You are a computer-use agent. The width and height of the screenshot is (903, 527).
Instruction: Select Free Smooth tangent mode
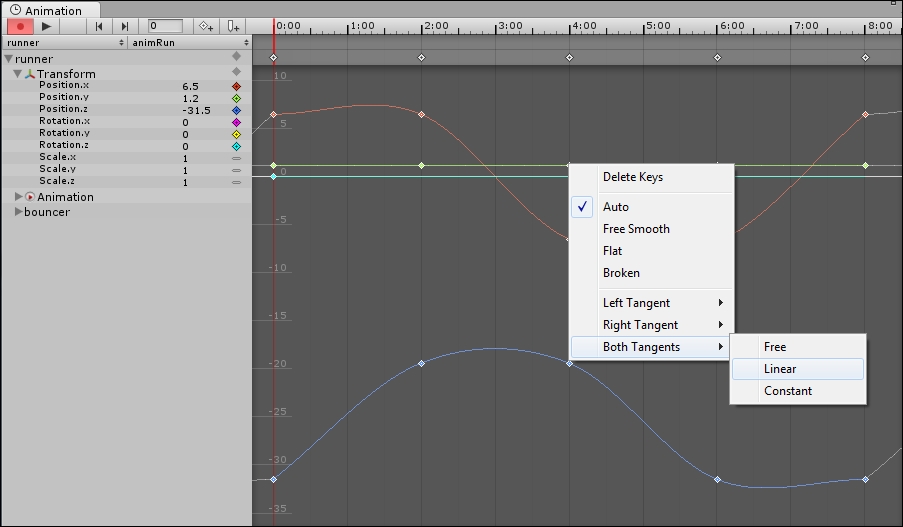click(651, 229)
